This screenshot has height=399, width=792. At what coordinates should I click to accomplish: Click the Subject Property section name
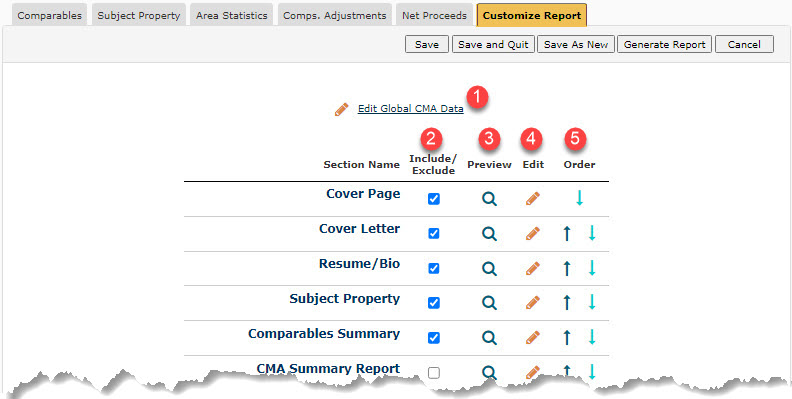point(344,298)
